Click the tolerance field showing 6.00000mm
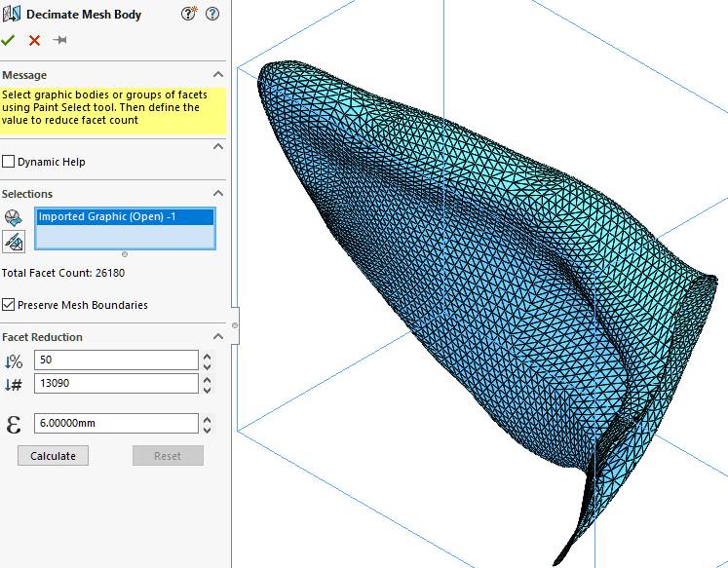The width and height of the screenshot is (728, 568). (116, 423)
